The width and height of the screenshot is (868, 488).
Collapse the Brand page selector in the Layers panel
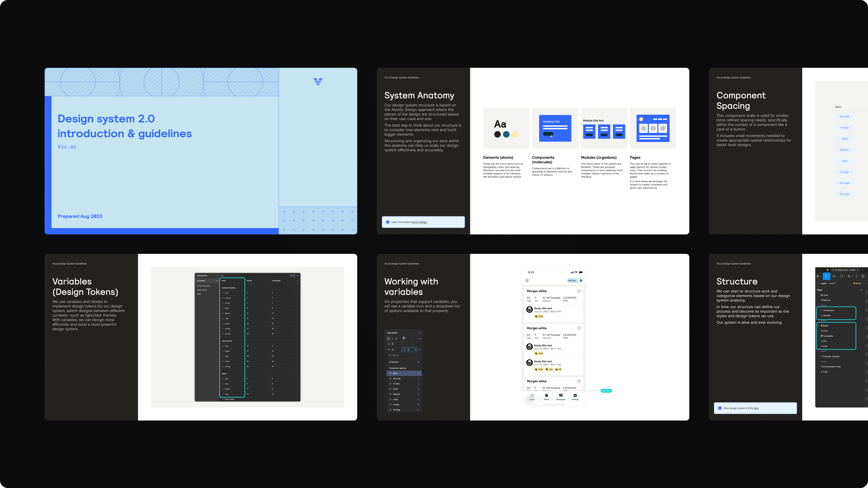click(x=858, y=284)
